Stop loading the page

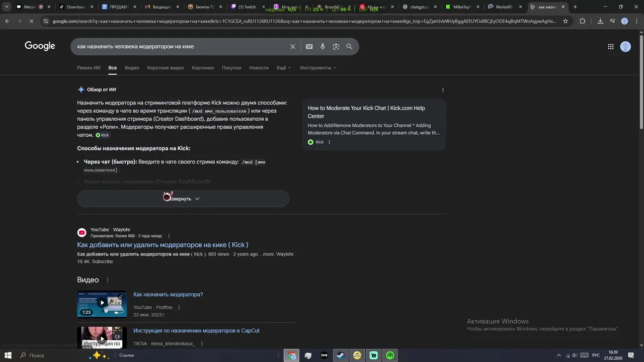pyautogui.click(x=32, y=21)
